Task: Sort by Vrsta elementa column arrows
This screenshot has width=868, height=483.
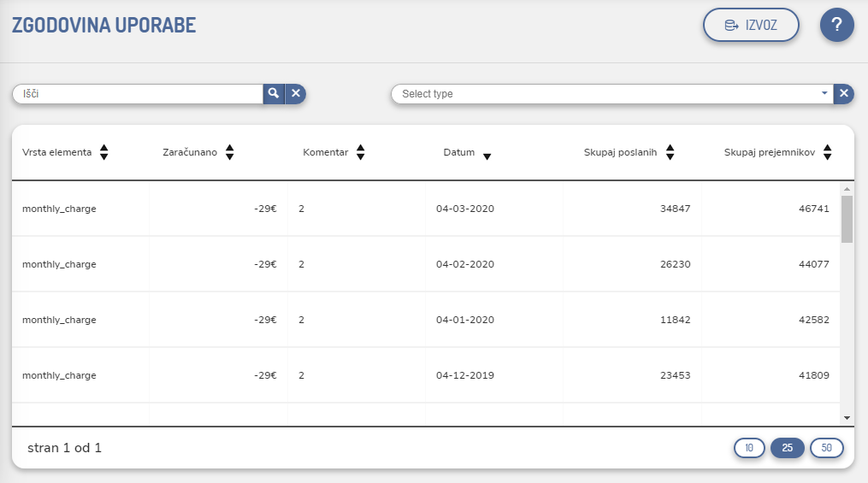Action: tap(104, 152)
